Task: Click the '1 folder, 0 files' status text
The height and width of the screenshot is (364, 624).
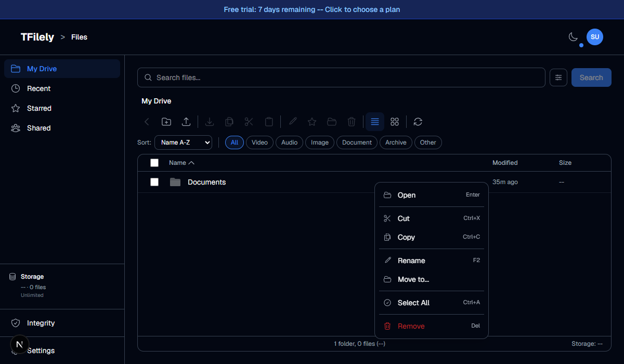Action: coord(359,344)
